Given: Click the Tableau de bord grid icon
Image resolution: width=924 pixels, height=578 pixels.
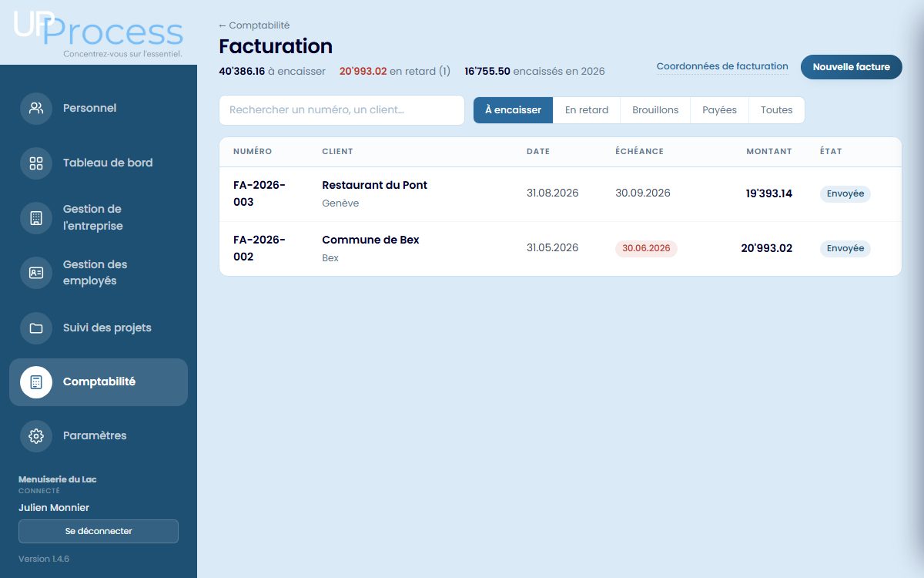Looking at the screenshot, I should pos(36,163).
